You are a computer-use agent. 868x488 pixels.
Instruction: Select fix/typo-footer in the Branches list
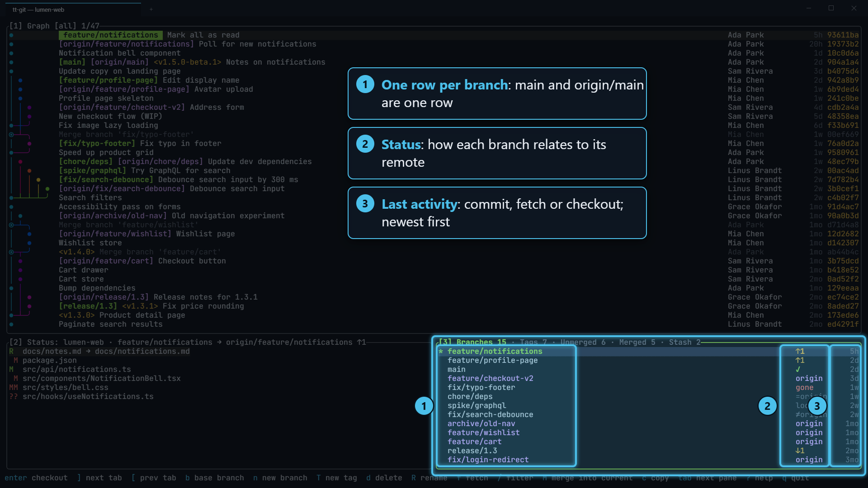[649, 387]
